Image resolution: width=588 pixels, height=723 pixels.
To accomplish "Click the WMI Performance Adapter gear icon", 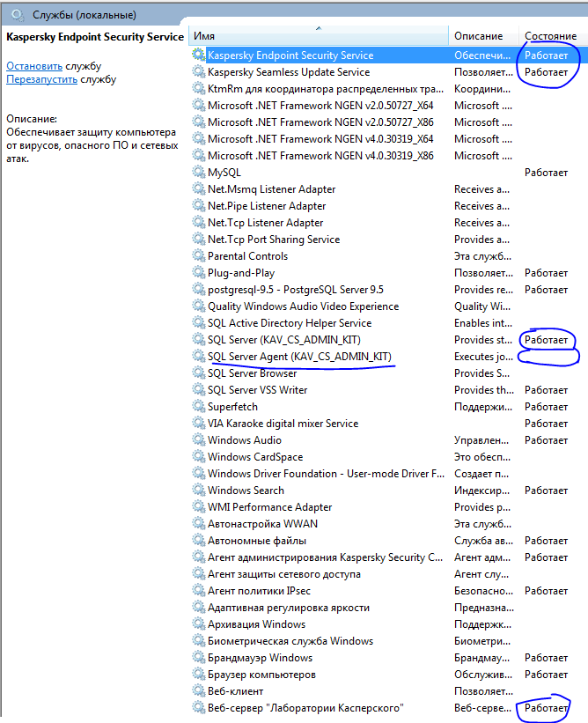I will pos(199,506).
